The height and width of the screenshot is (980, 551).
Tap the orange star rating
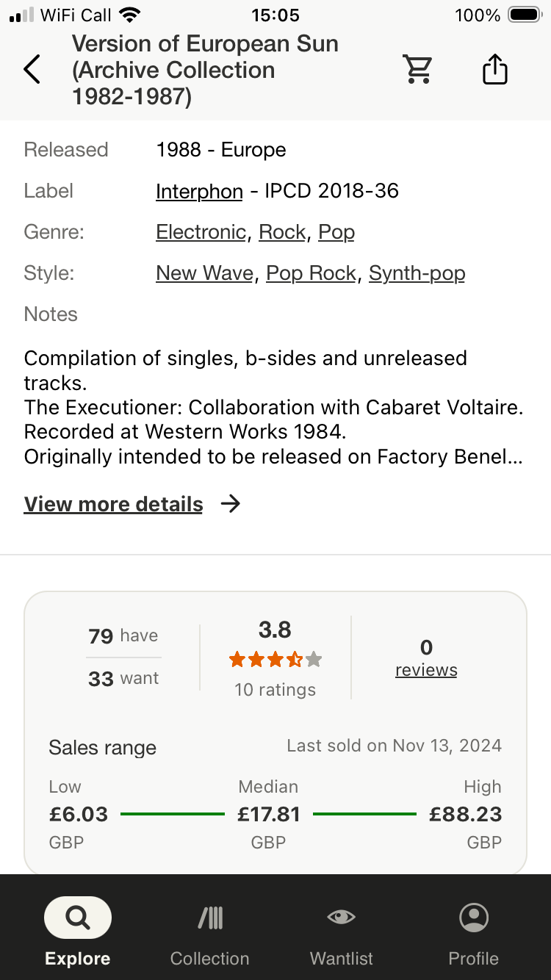pos(275,660)
